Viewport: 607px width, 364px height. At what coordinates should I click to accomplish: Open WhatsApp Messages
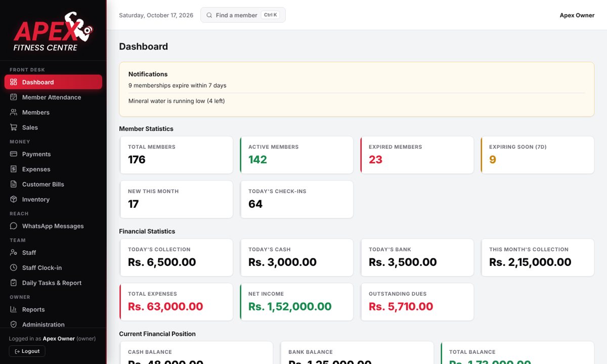(x=53, y=226)
